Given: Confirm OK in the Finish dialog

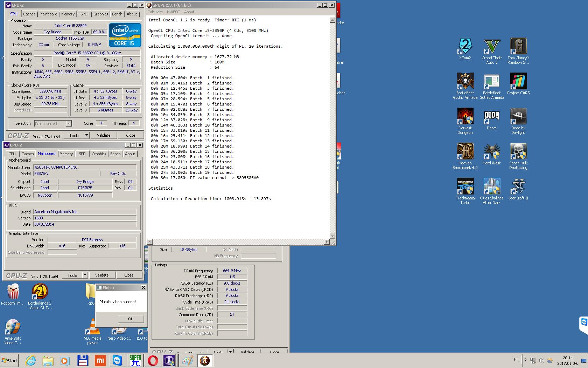Looking at the screenshot, I should click(131, 319).
